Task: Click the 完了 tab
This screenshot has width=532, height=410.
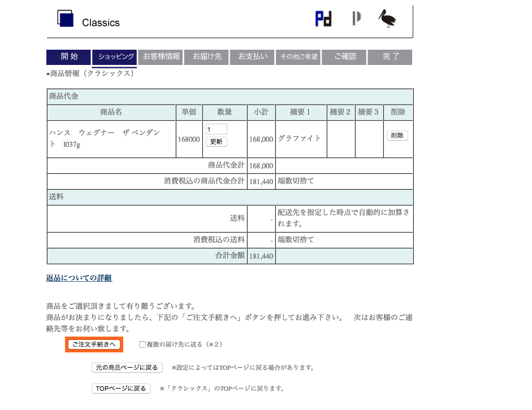Action: pyautogui.click(x=390, y=57)
